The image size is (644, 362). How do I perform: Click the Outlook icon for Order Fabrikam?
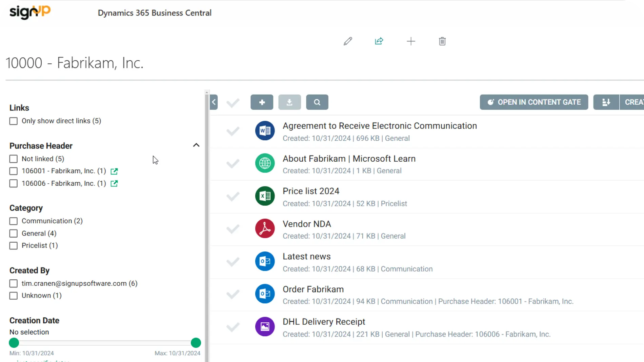(x=265, y=294)
